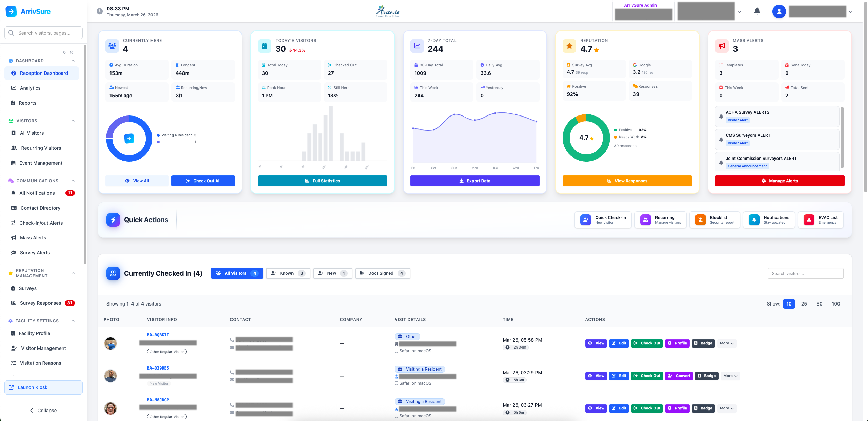Open the EVAC List emergency icon
868x421 pixels.
tap(809, 220)
